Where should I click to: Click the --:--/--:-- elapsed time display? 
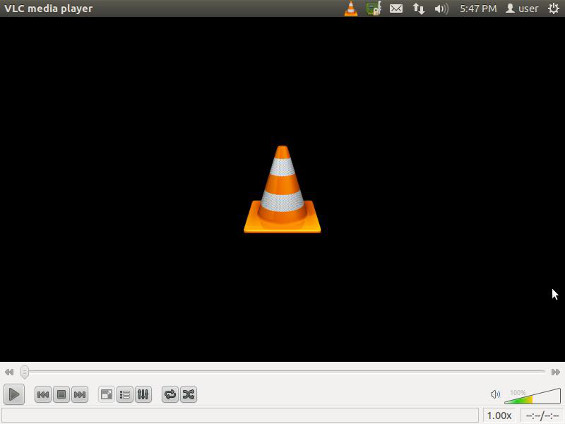[x=542, y=416]
